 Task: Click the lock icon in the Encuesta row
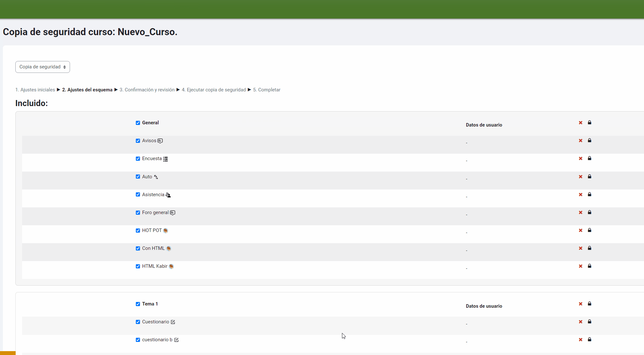pos(589,158)
